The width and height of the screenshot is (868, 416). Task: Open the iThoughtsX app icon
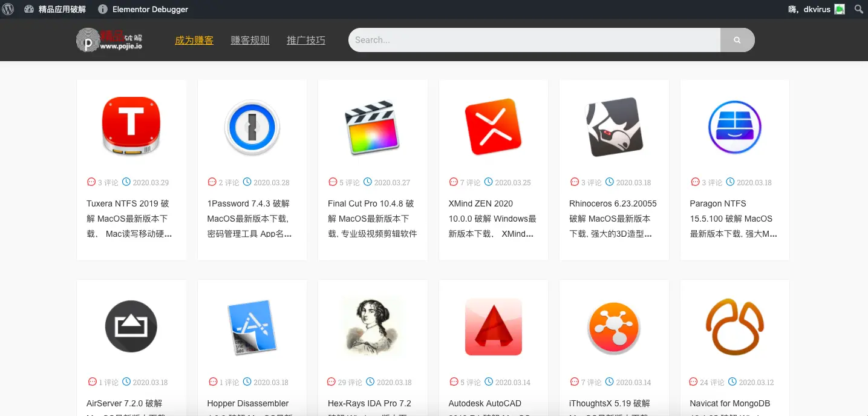pyautogui.click(x=614, y=328)
